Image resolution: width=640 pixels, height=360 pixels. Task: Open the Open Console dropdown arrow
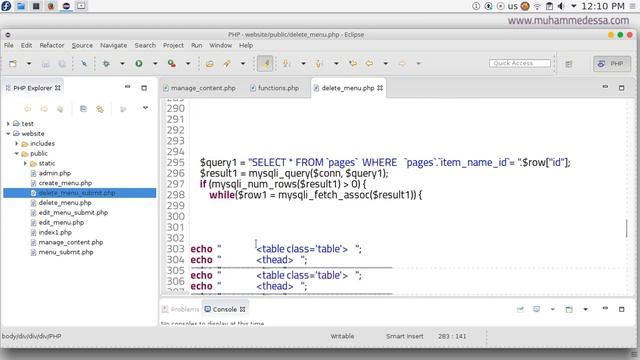(x=585, y=309)
